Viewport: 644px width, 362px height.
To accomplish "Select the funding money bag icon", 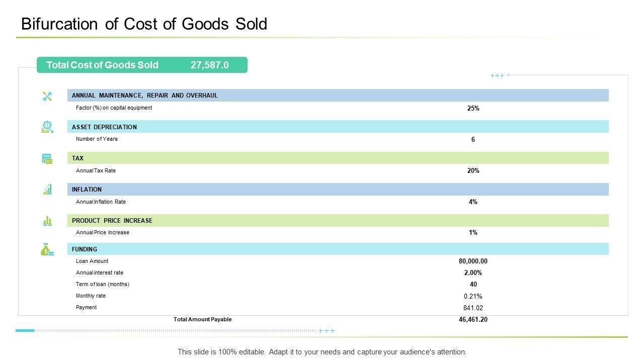I will (47, 249).
